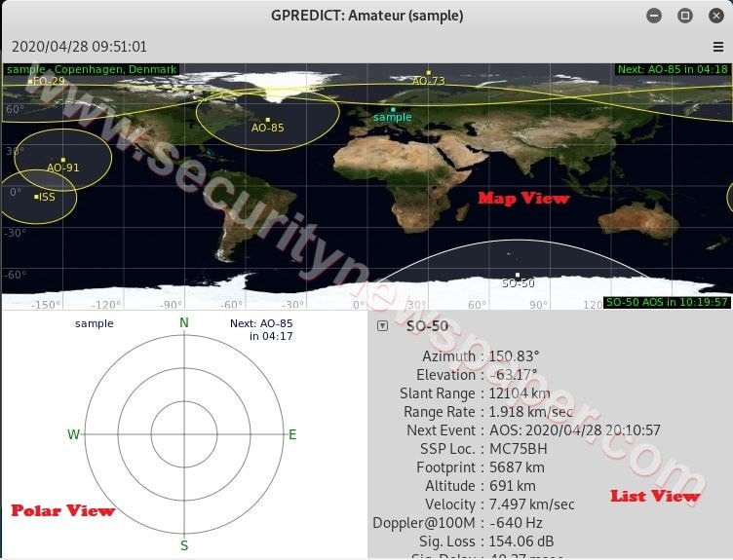Image resolution: width=733 pixels, height=560 pixels.
Task: Click the SSP Loc. value MC75BH
Action: click(518, 448)
